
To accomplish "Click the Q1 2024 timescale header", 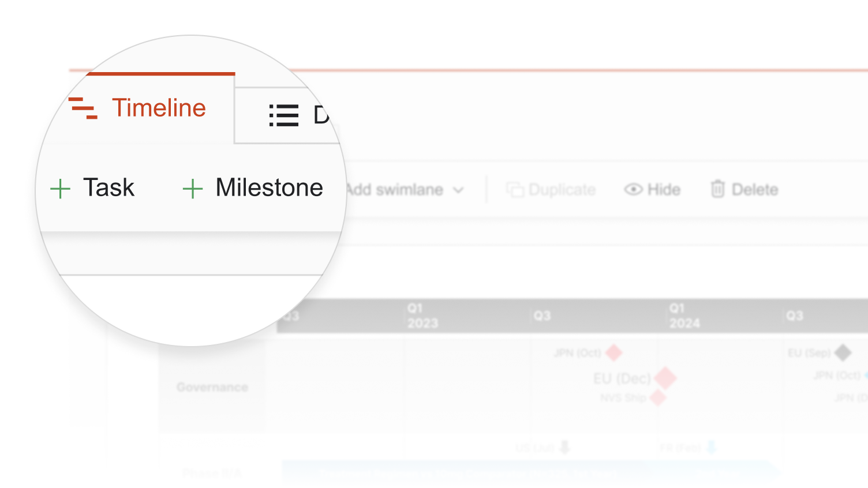I will pyautogui.click(x=684, y=316).
